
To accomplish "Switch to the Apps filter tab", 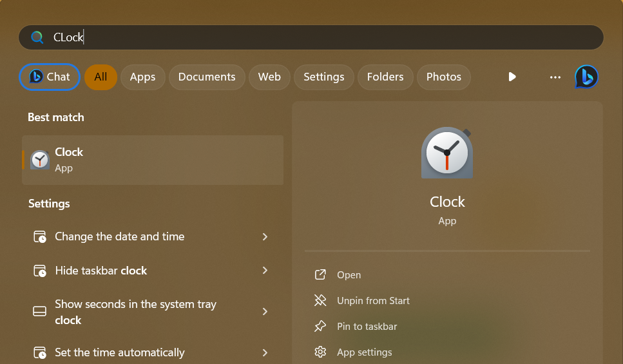I will pyautogui.click(x=142, y=77).
